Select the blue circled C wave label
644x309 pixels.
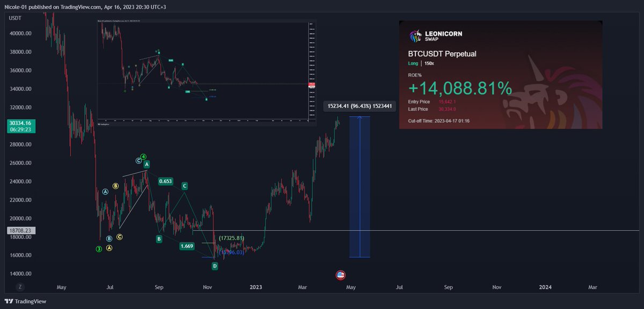[x=138, y=161]
